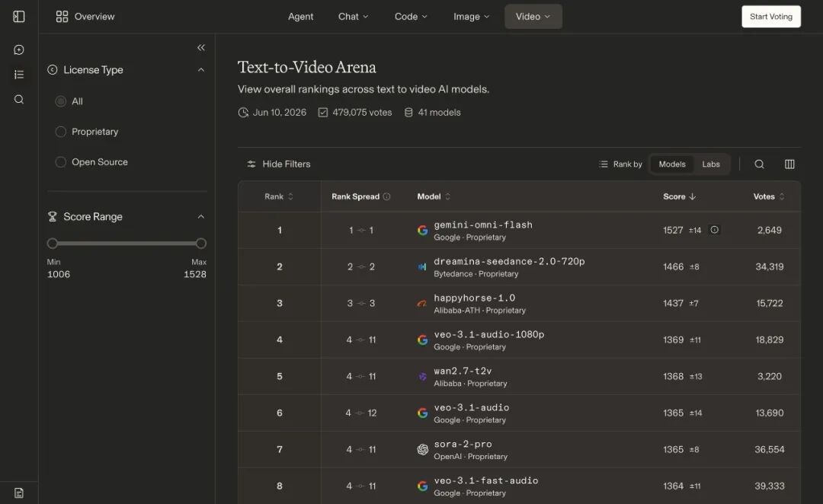Open the Video dropdown menu
The height and width of the screenshot is (504, 823).
(x=533, y=17)
